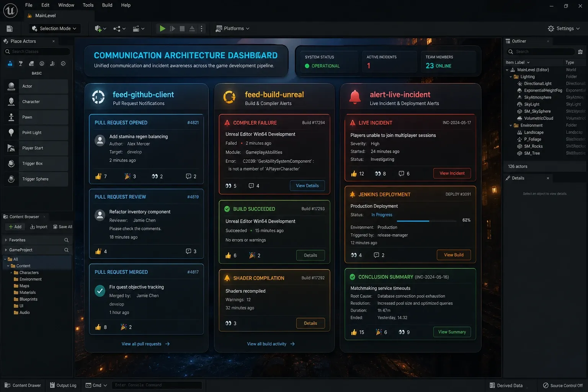Image resolution: width=588 pixels, height=392 pixels.
Task: Click the View Summary button
Action: [x=452, y=332]
